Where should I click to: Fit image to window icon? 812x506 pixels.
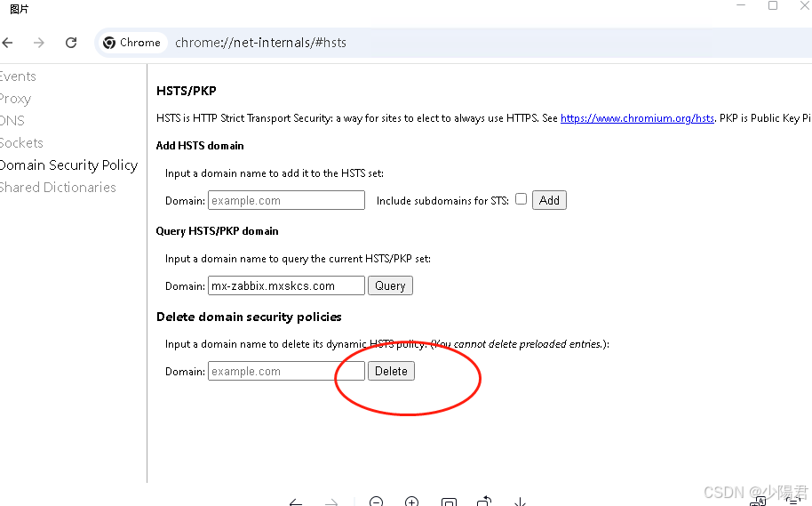coord(449,502)
